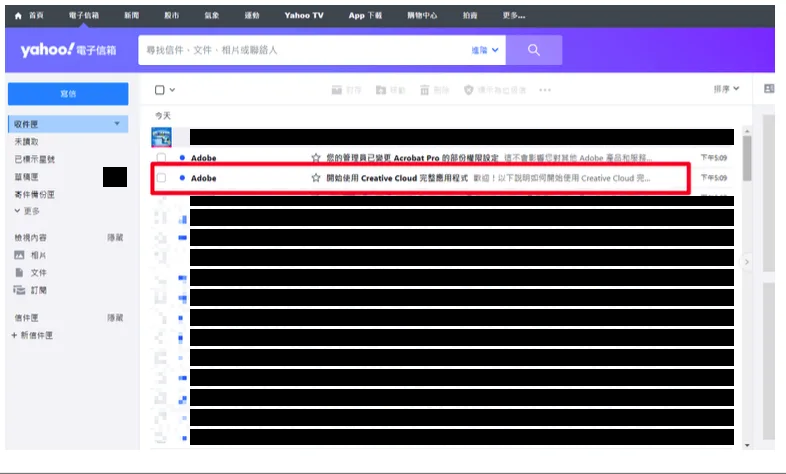
Task: Click the Yahoo mail logo
Action: (x=68, y=50)
